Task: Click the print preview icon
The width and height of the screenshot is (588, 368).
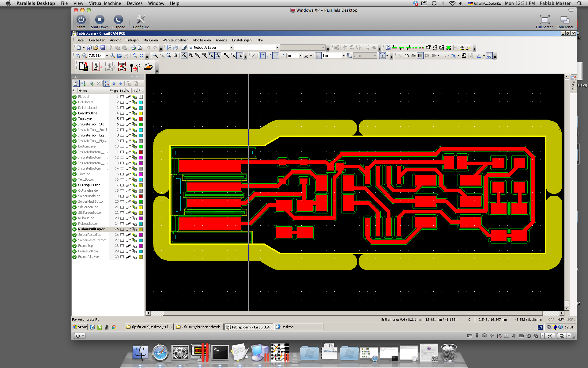Action: tap(140, 48)
